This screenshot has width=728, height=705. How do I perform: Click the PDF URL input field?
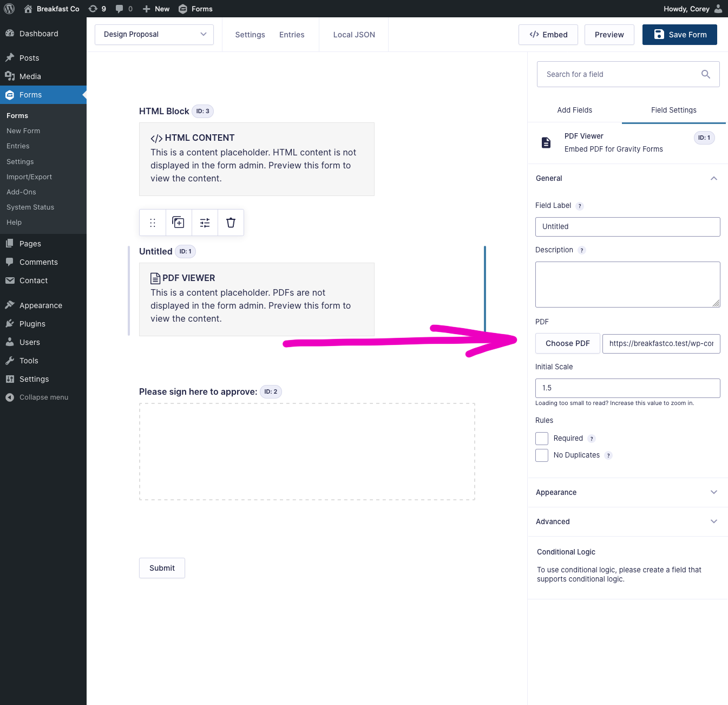(x=661, y=344)
